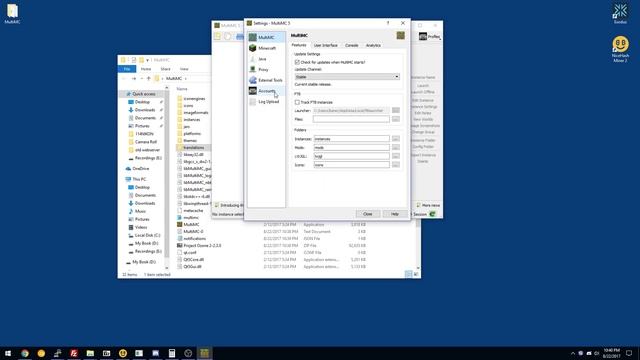Screen dimensions: 640x360
Task: Switch to the Console tab
Action: pyautogui.click(x=351, y=45)
